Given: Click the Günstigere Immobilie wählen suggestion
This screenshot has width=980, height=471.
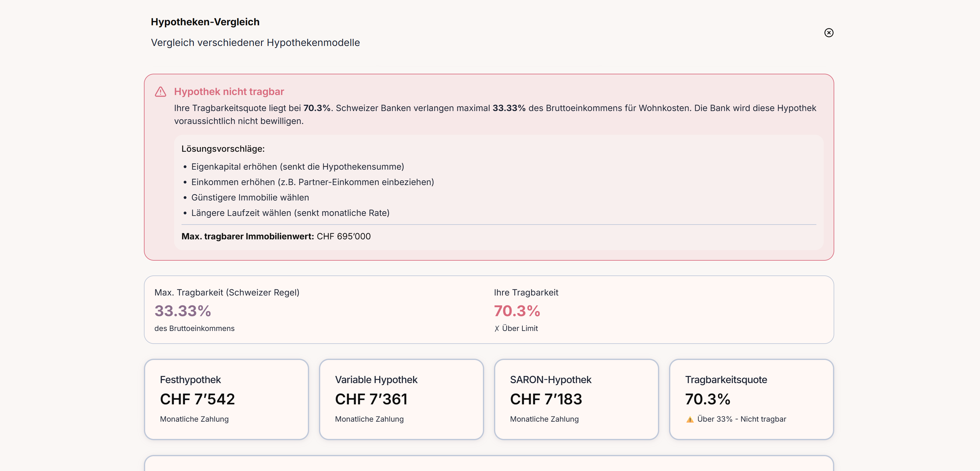Looking at the screenshot, I should (250, 198).
